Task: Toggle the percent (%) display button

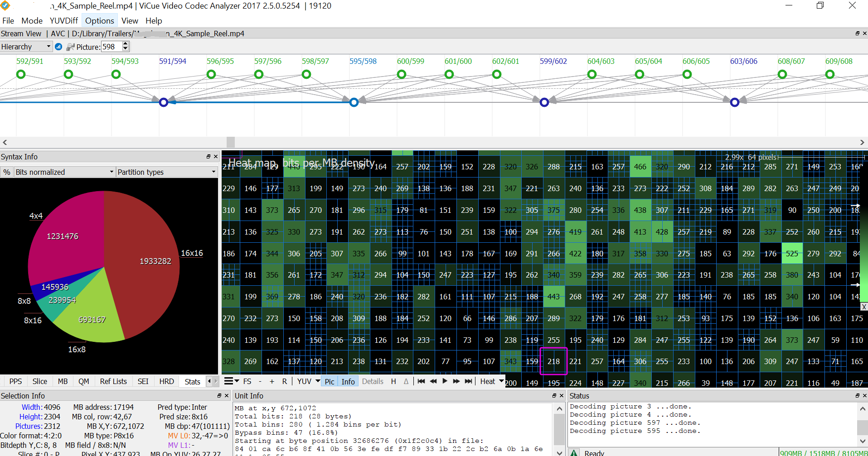Action: (7, 172)
